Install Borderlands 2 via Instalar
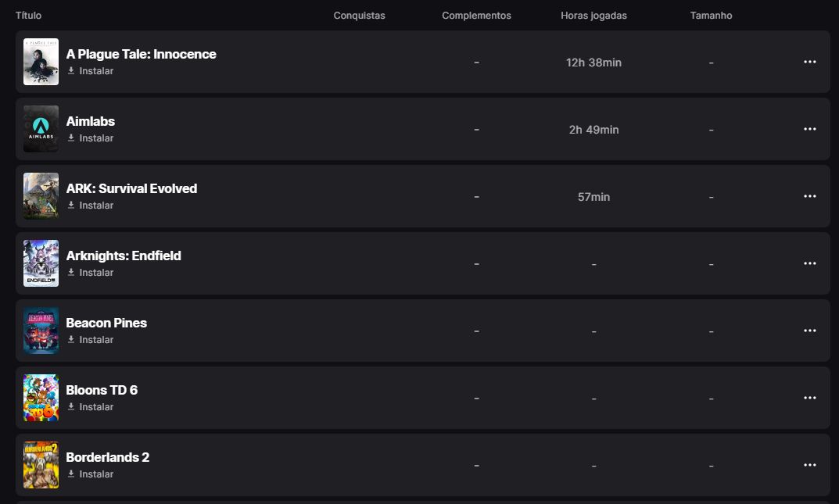Viewport: 839px width, 504px height. (x=91, y=474)
